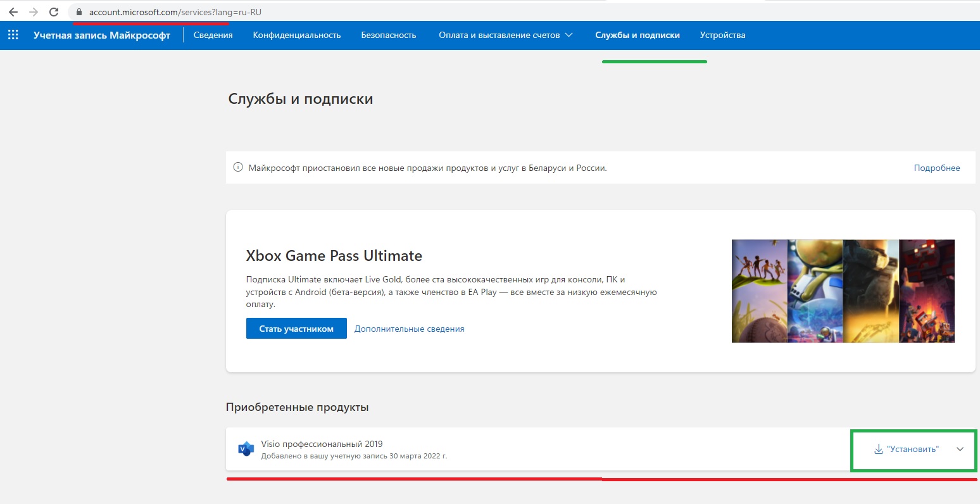
Task: Expand chevron beside Оплата и выставление счетов
Action: (x=569, y=35)
